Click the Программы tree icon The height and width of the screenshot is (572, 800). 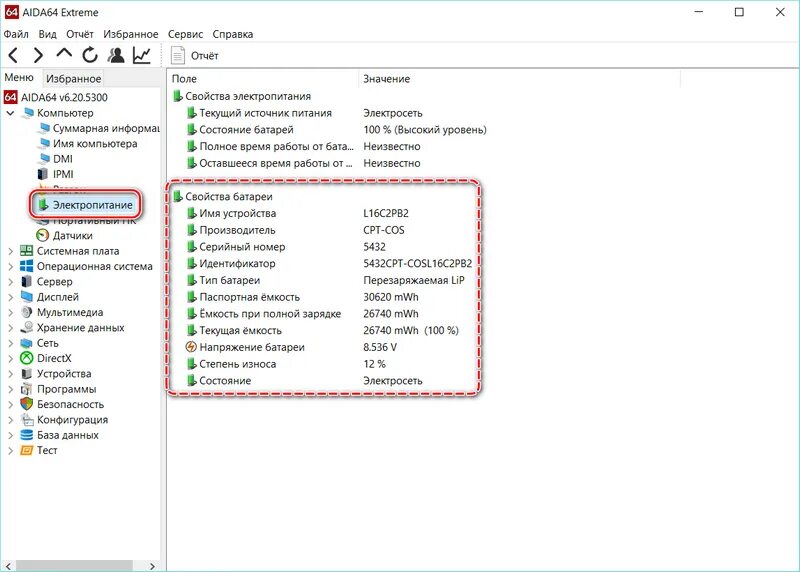(27, 389)
